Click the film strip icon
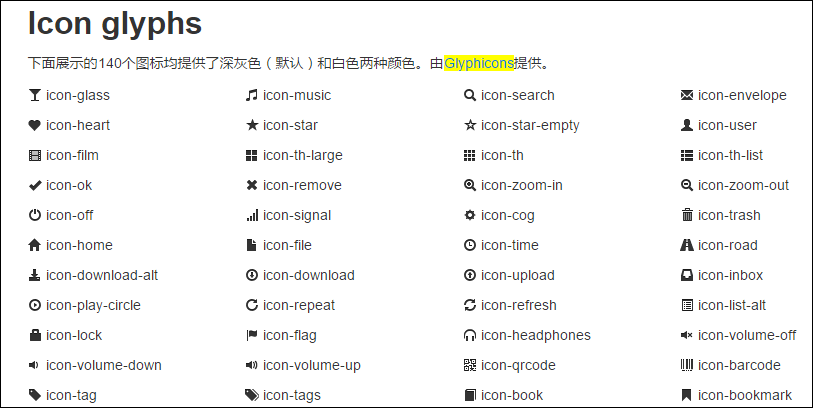Screen dimensions: 813x408 coord(35,155)
